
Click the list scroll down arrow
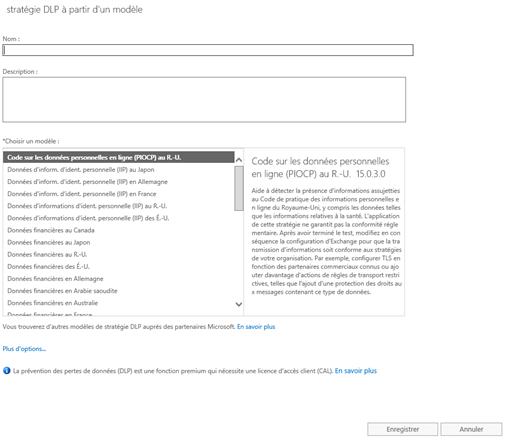[239, 304]
